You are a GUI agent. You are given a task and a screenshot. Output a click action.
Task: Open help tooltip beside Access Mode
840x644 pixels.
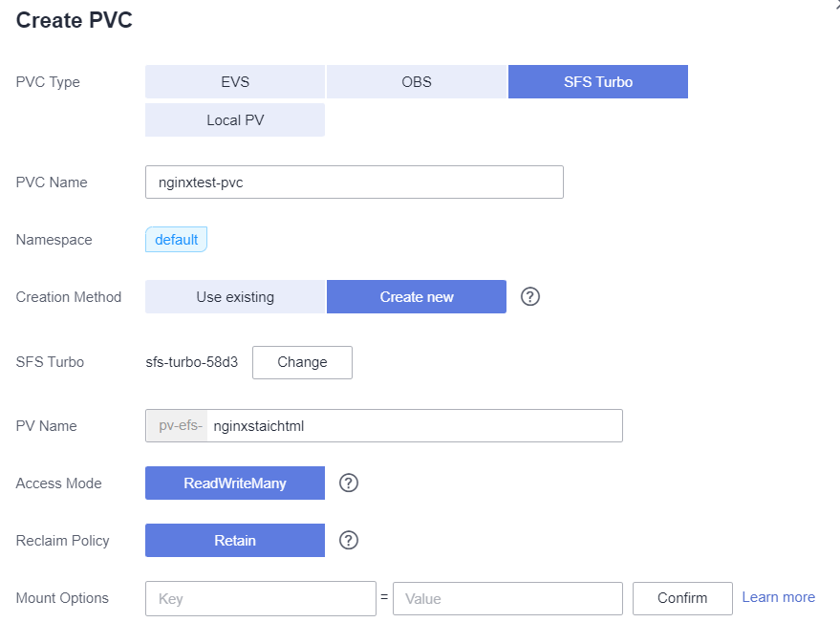tap(348, 483)
